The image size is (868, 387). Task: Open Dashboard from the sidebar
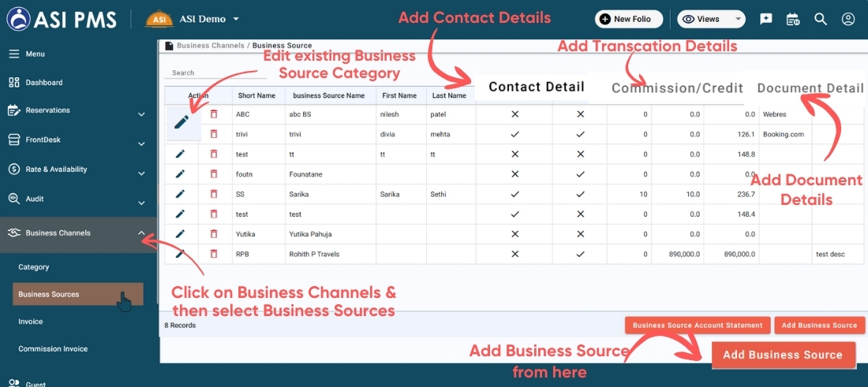pyautogui.click(x=43, y=83)
